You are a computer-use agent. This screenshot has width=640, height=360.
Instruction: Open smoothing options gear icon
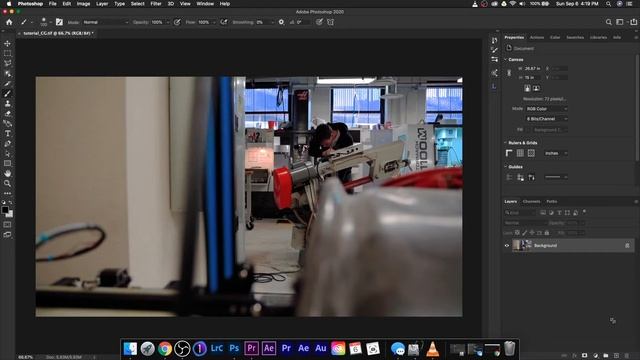coord(281,22)
